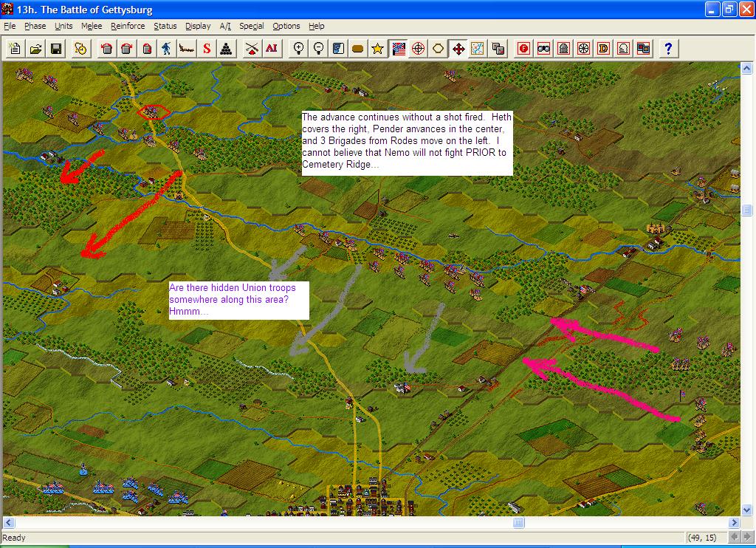The image size is (756, 548).
Task: Click the vertical scrollbar thumb
Action: [x=746, y=209]
